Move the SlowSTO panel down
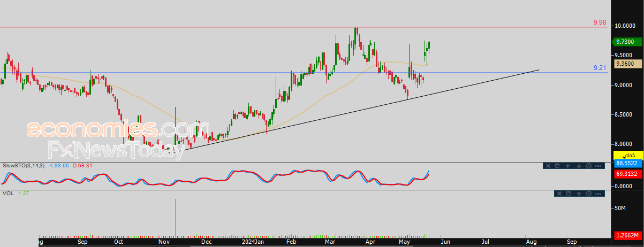644x247 pixels. (x=579, y=166)
